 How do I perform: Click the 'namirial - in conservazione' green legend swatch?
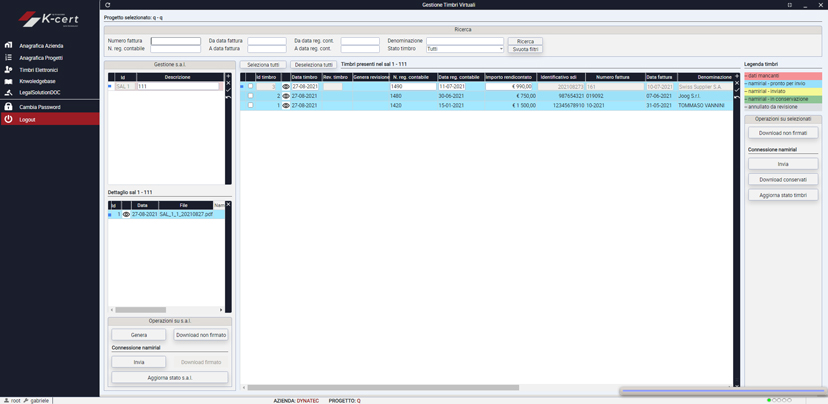coord(783,99)
